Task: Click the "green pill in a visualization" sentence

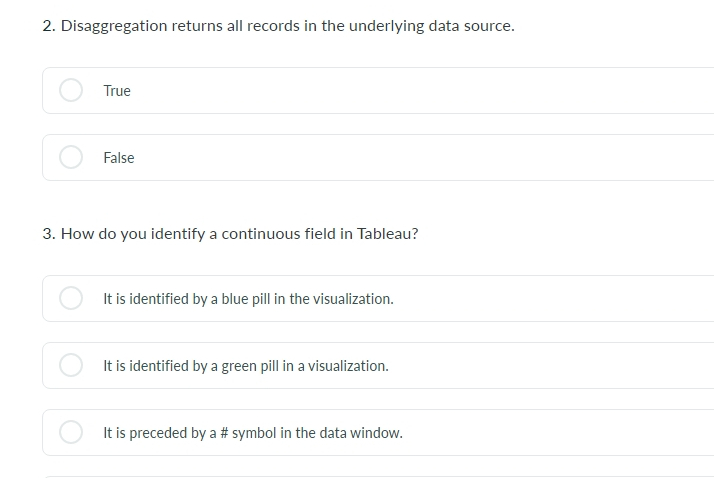Action: (x=246, y=366)
